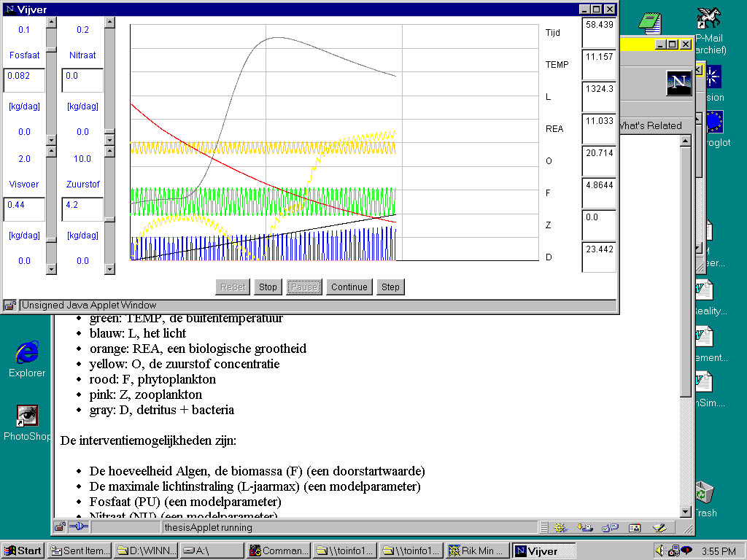This screenshot has height=560, width=747.
Task: Open the Trash recycle bin icon
Action: tap(705, 492)
